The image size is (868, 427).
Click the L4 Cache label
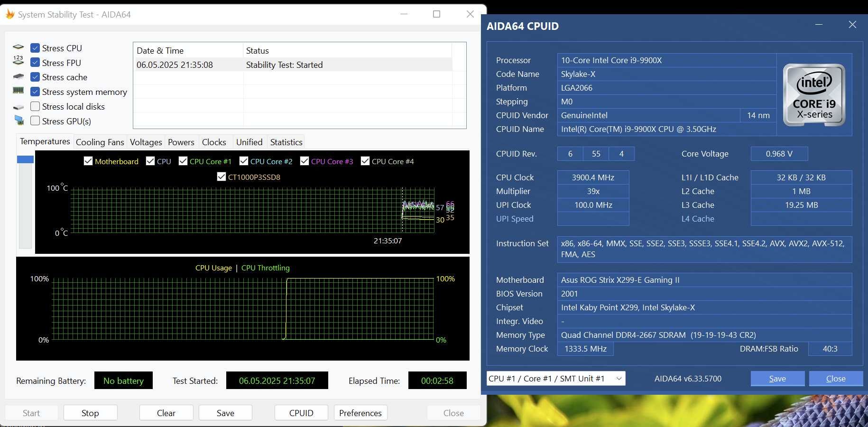coord(698,219)
